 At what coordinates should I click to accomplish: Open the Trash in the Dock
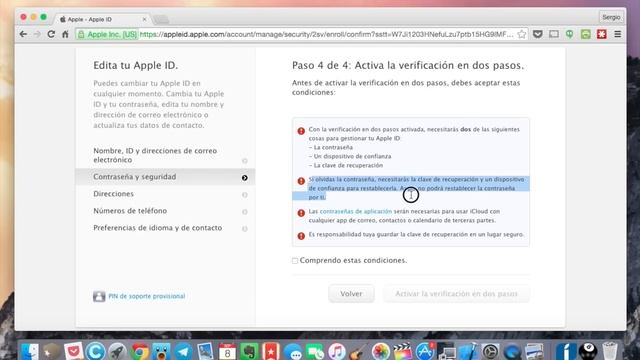[x=610, y=351]
